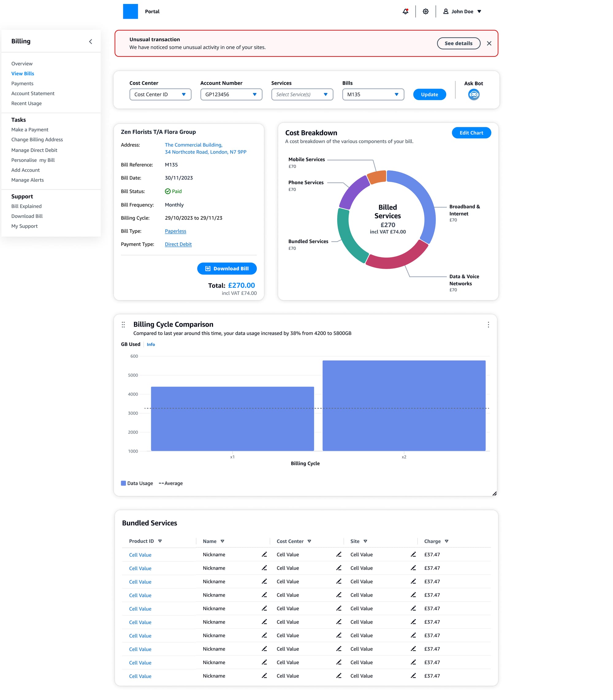
Task: Open the notifications bell icon
Action: 405,11
